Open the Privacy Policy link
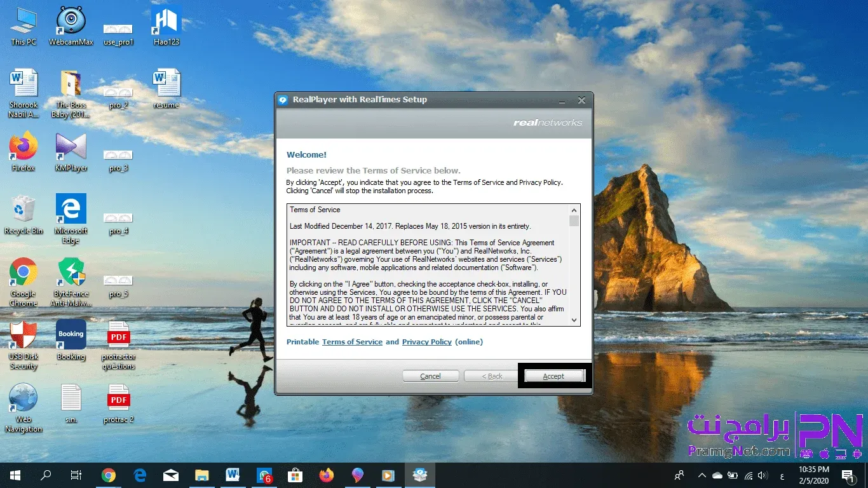 point(427,342)
